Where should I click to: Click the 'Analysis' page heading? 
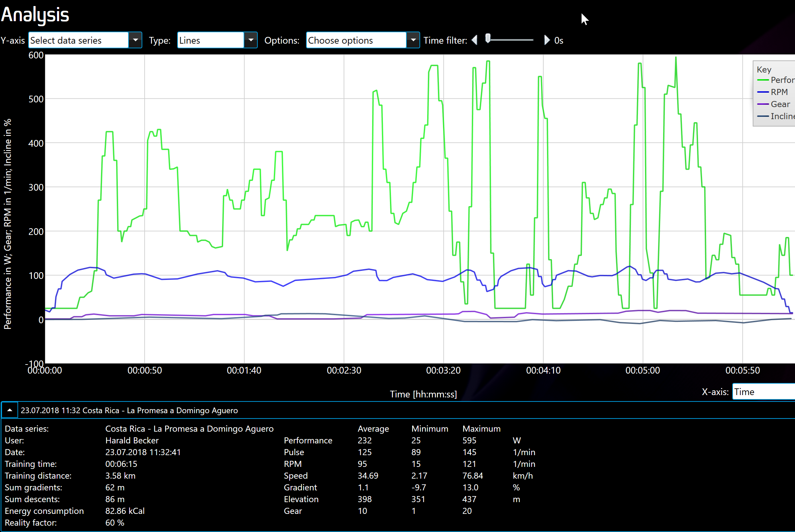35,15
